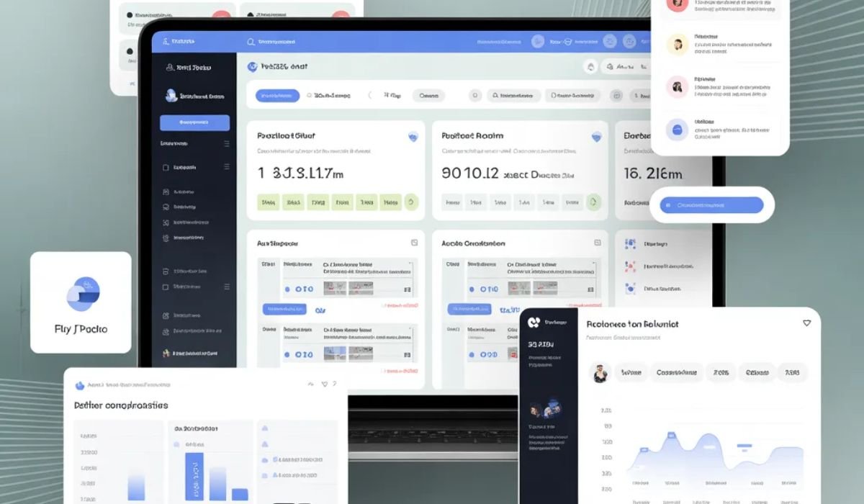This screenshot has width=864, height=504.
Task: Click the blue circular logo above Fly Pocko
Action: point(83,294)
